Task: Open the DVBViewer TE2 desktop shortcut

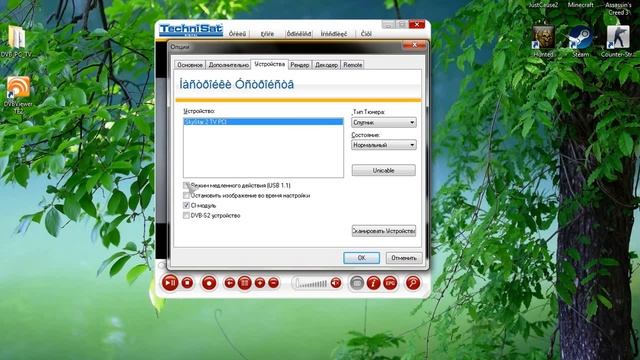Action: (x=18, y=95)
